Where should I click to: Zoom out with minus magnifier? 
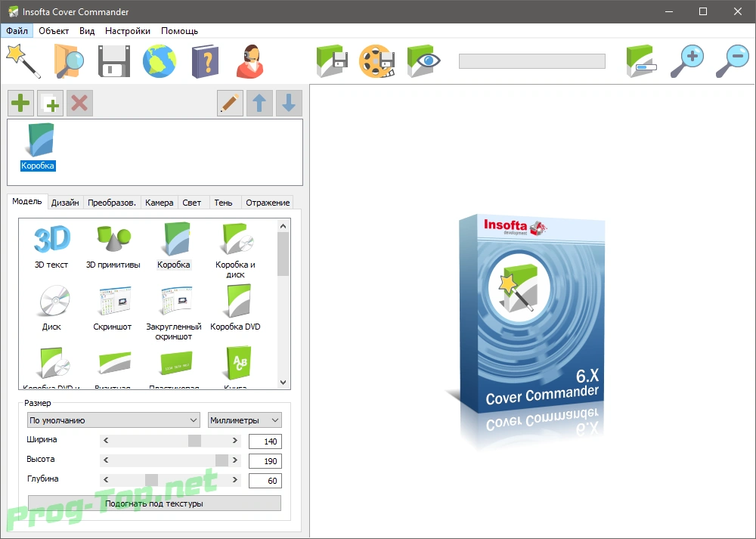(x=732, y=60)
